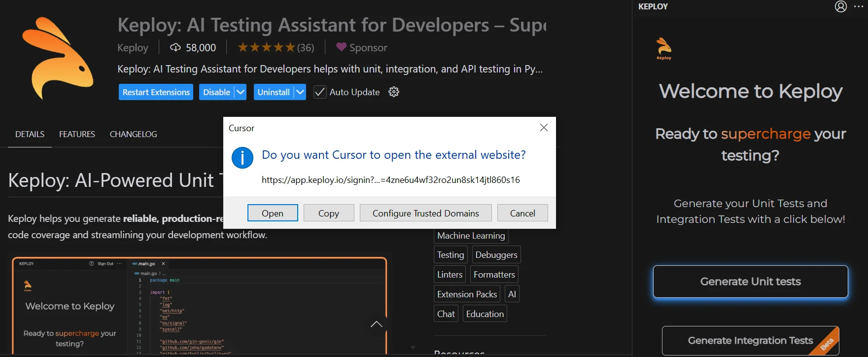868x357 pixels.
Task: Click Open in the Cursor dialog
Action: [273, 213]
